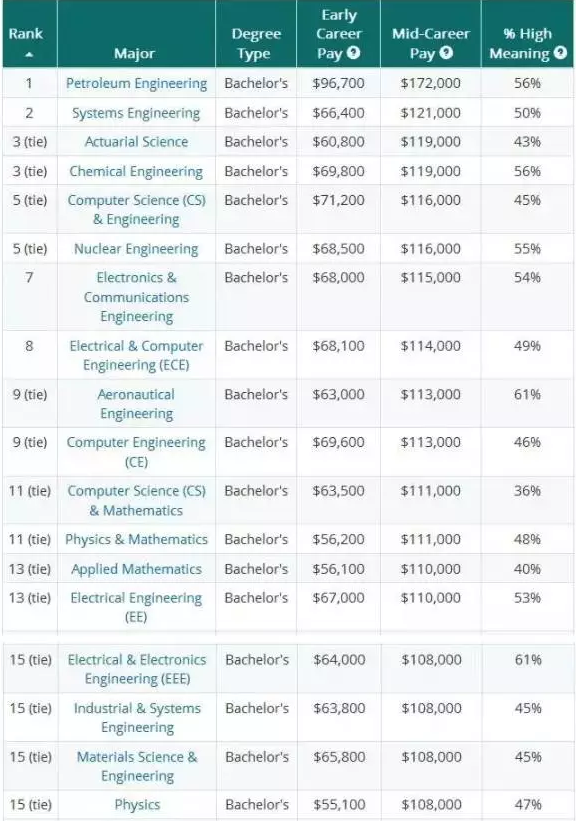Select the Physics & Mathematics link
The image size is (576, 825).
tap(136, 539)
